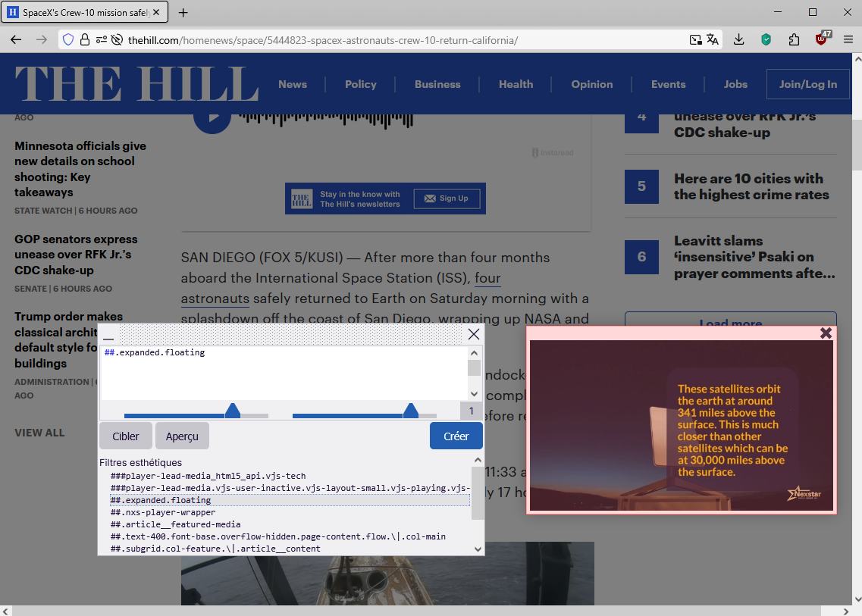This screenshot has height=616, width=862.
Task: Click the VIEW ALL link
Action: point(39,433)
